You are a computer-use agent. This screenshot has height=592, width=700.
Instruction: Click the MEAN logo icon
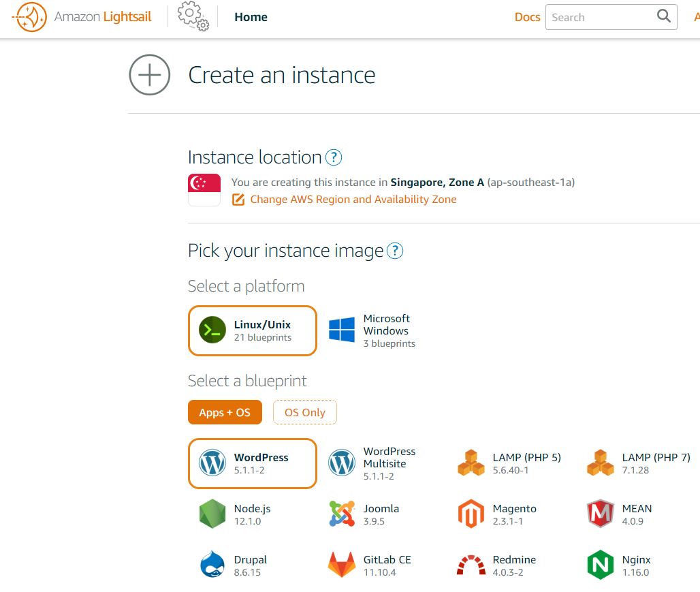pos(601,514)
